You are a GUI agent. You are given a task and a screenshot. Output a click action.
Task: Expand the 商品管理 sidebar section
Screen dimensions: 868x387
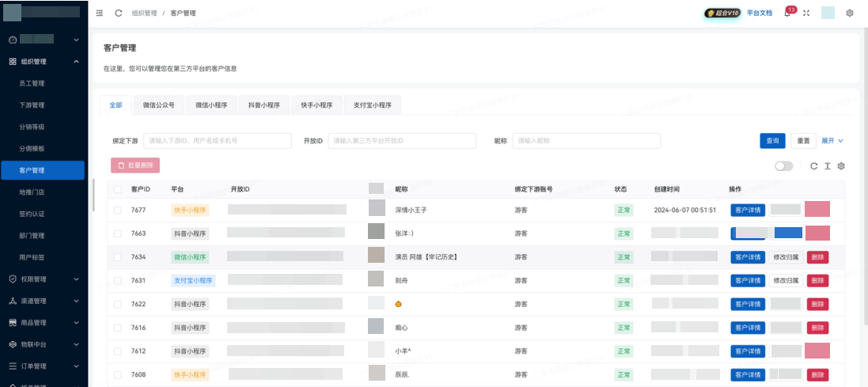coord(77,323)
